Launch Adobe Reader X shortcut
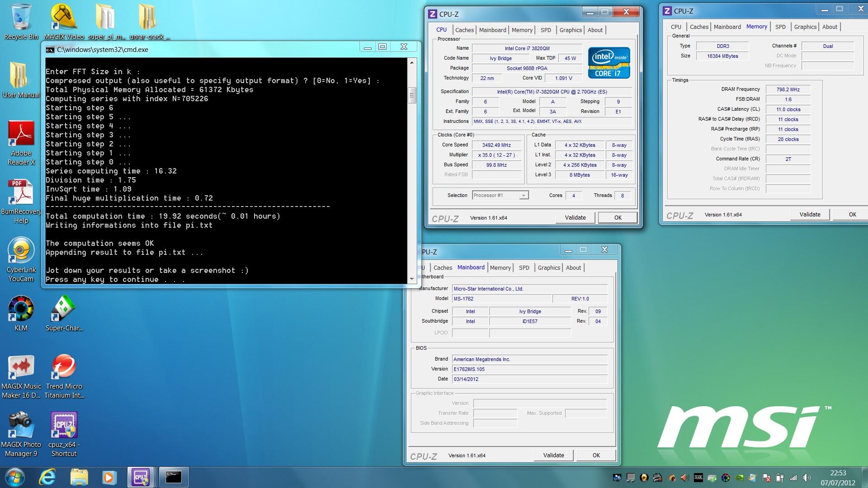868x488 pixels. pos(21,143)
